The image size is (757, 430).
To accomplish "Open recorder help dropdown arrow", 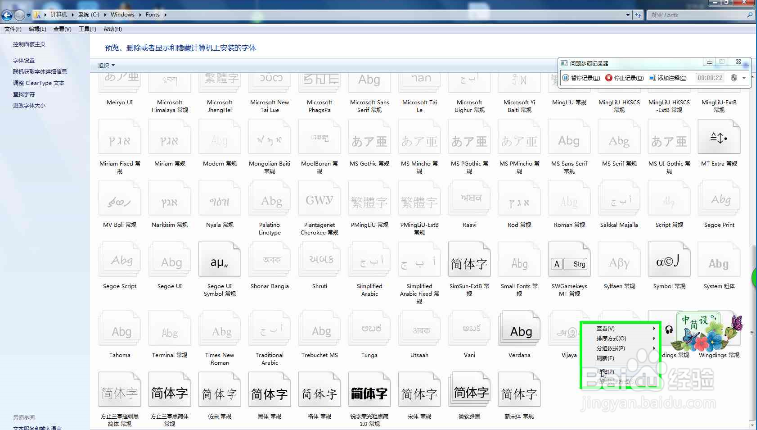I will tap(744, 78).
